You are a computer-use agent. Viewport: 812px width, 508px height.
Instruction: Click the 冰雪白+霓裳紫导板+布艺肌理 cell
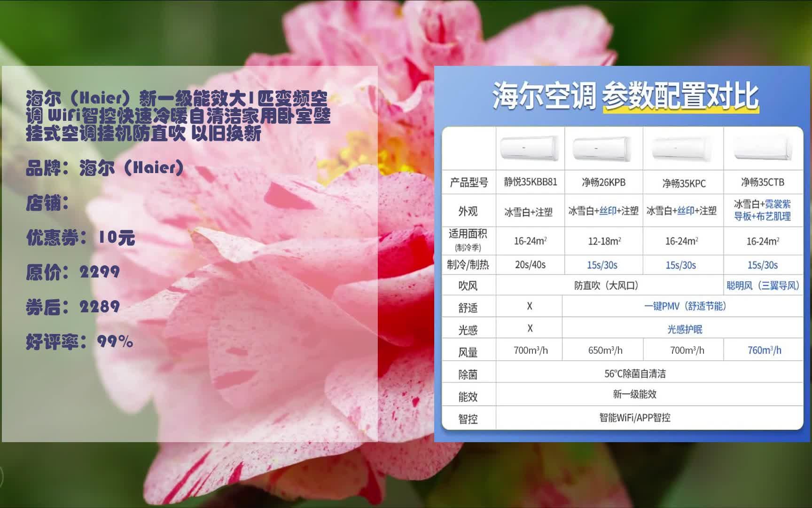pos(763,210)
